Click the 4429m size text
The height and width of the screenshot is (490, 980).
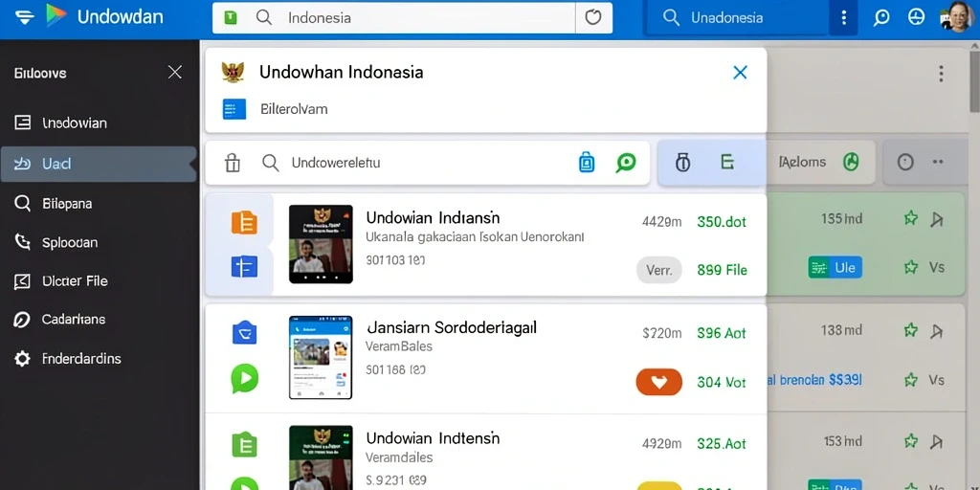pyautogui.click(x=661, y=221)
